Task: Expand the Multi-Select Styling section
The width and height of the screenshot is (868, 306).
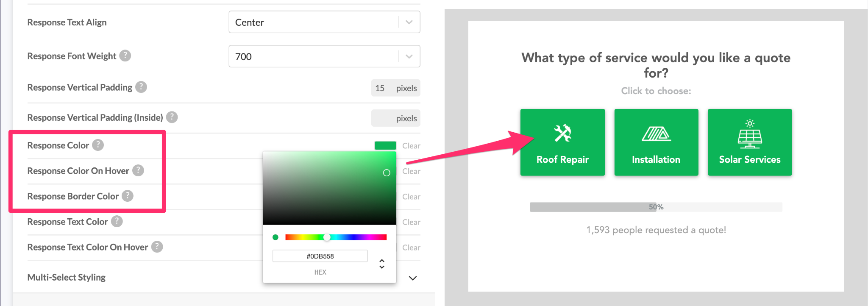Action: [x=412, y=278]
